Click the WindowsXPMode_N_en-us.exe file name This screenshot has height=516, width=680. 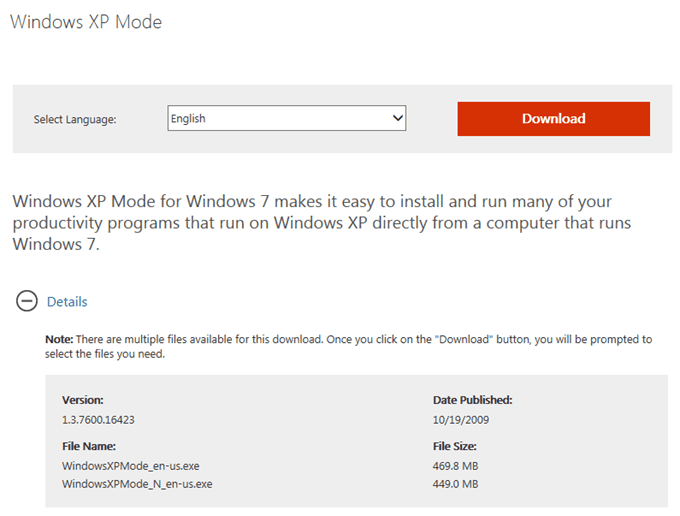pyautogui.click(x=137, y=484)
